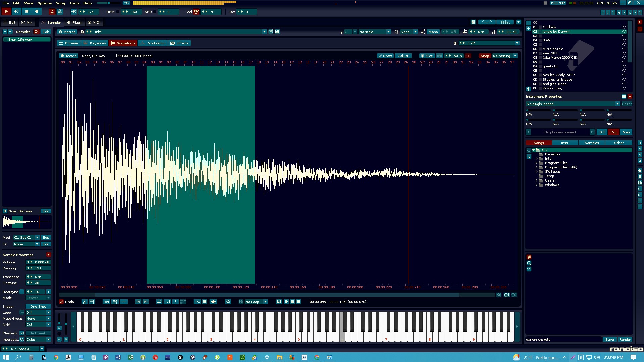Click the Macros button

[x=67, y=32]
